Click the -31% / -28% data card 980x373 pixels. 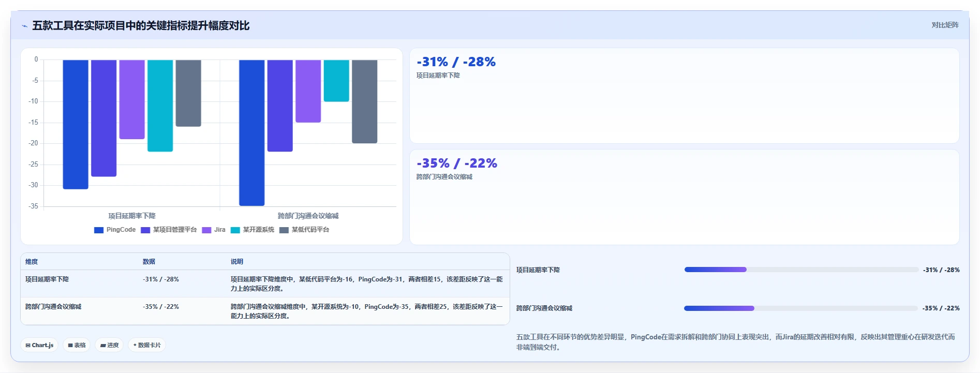[684, 96]
